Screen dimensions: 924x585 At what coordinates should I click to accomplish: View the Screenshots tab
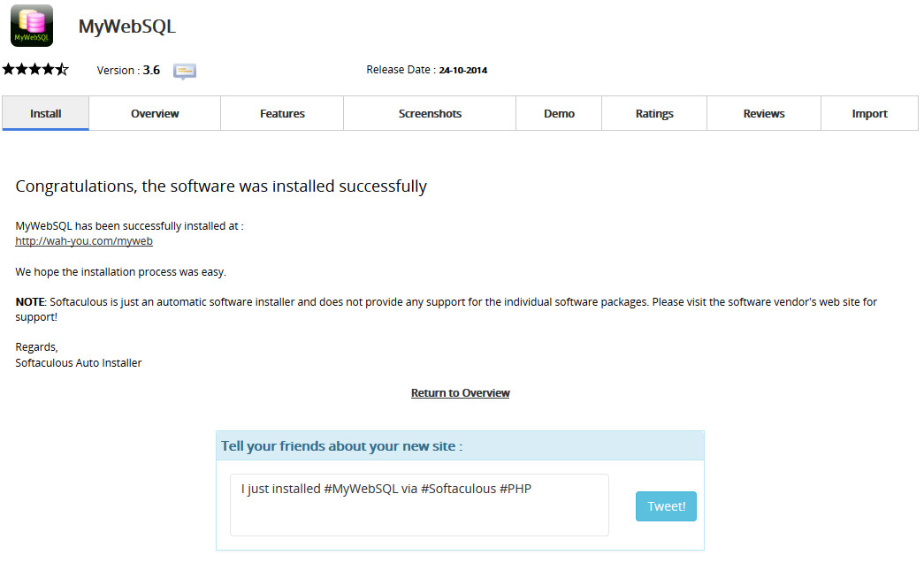[x=430, y=113]
